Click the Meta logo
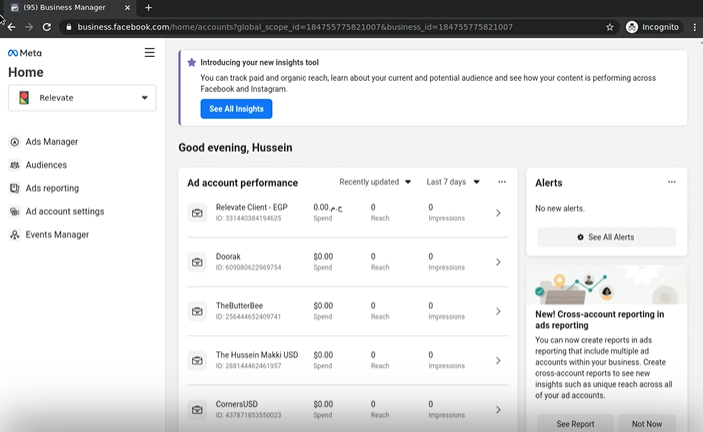Image resolution: width=703 pixels, height=432 pixels. point(25,53)
